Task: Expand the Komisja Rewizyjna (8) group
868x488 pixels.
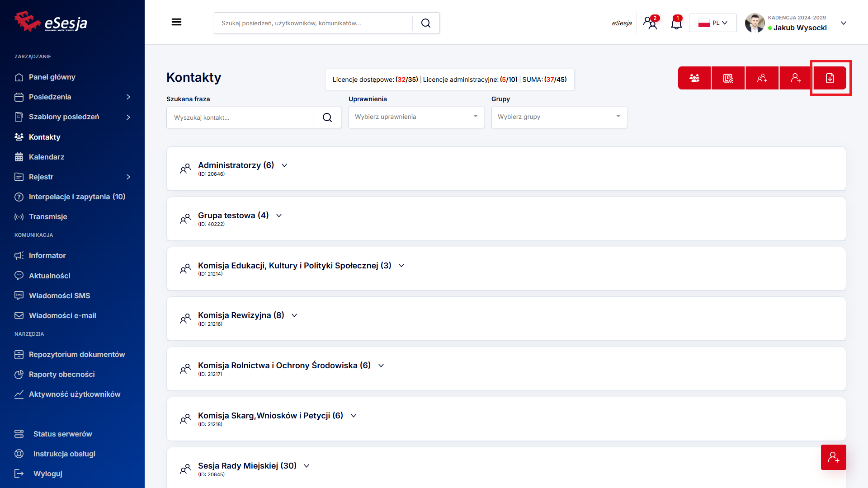Action: click(x=294, y=315)
